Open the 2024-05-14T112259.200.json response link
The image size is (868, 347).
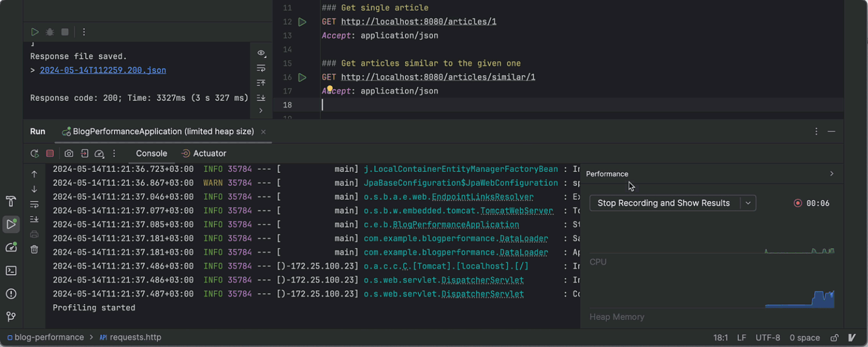click(x=102, y=70)
